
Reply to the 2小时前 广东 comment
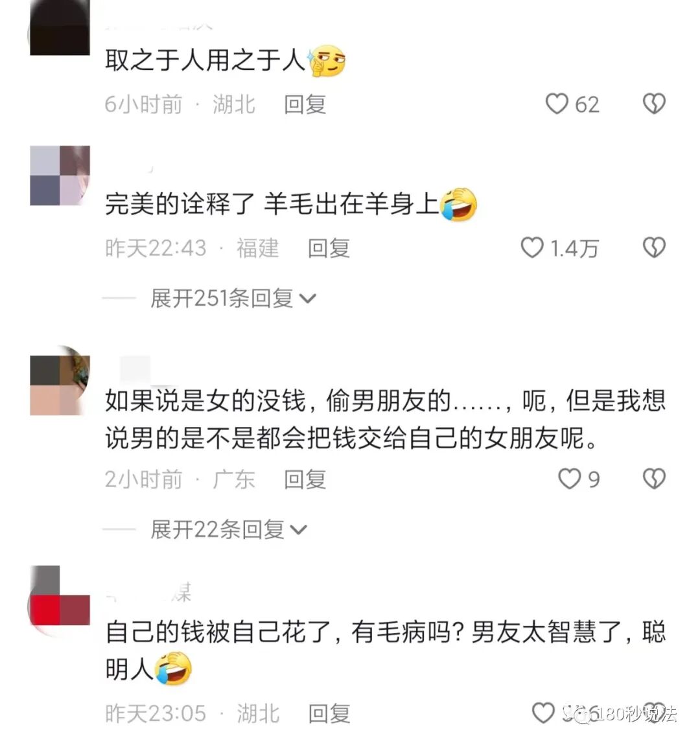click(x=305, y=479)
